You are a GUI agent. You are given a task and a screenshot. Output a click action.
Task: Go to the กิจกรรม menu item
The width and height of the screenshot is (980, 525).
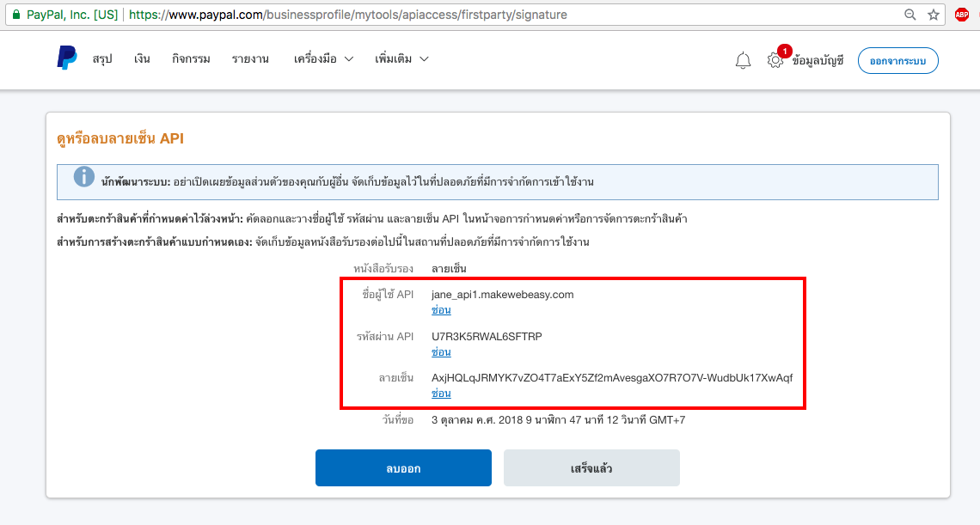191,59
